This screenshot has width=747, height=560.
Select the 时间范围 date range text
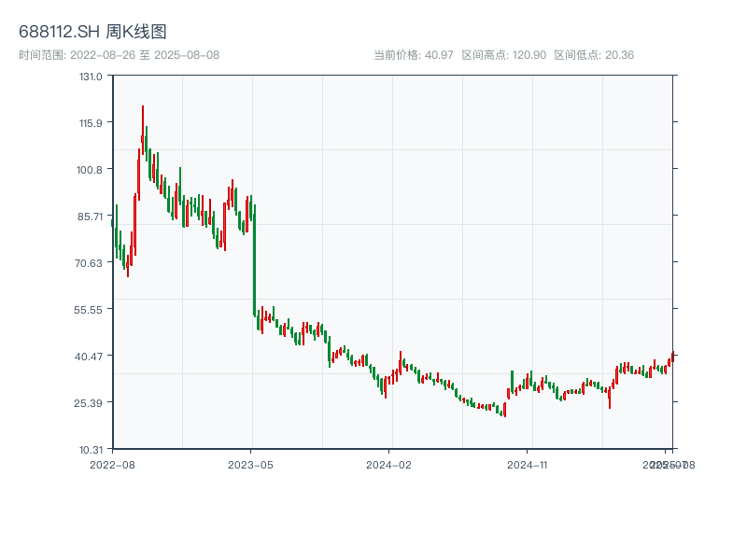pos(119,55)
